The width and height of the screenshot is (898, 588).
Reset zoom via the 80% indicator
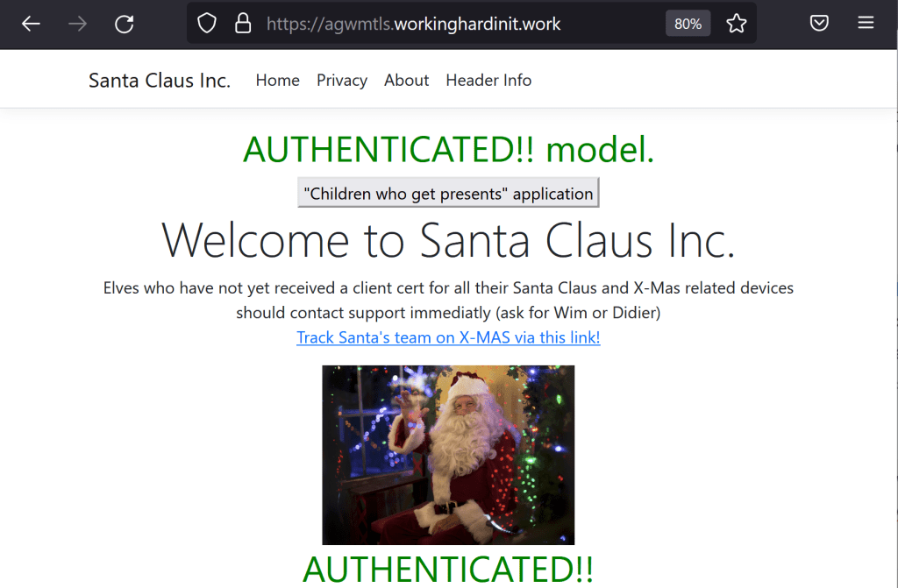click(688, 24)
